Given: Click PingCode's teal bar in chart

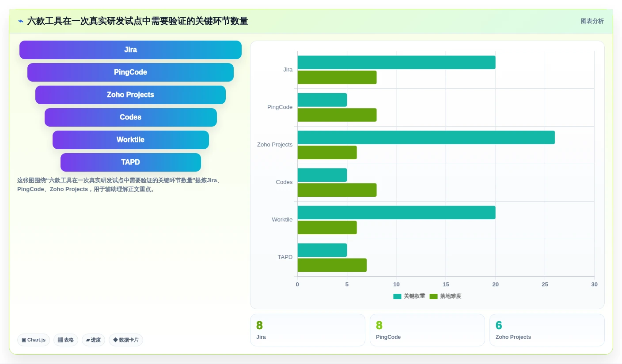Looking at the screenshot, I should tap(322, 100).
